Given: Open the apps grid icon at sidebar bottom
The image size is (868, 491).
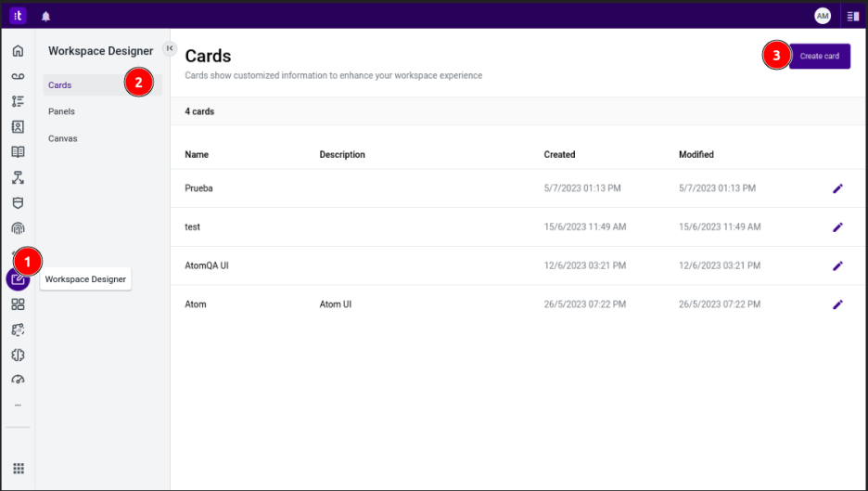Looking at the screenshot, I should (x=18, y=468).
